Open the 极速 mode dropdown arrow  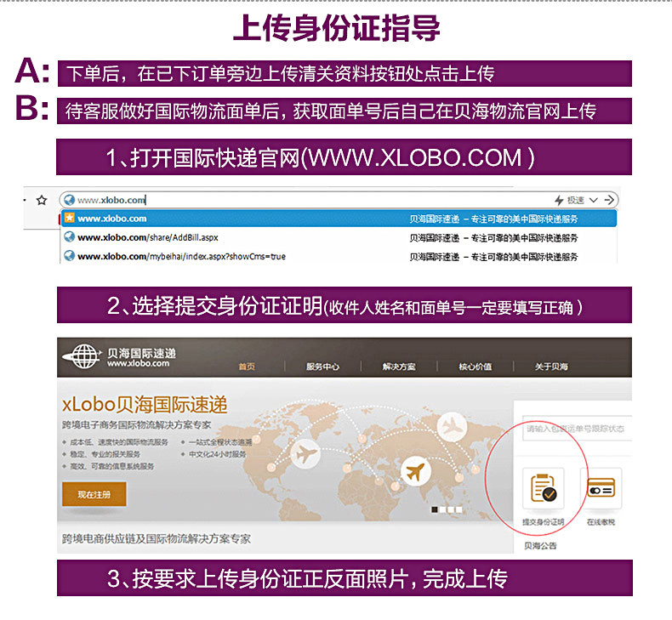(593, 200)
